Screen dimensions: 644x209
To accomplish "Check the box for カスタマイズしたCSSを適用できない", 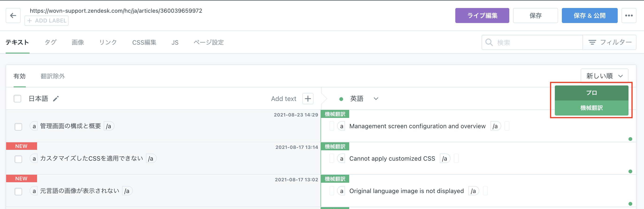I will (x=18, y=159).
